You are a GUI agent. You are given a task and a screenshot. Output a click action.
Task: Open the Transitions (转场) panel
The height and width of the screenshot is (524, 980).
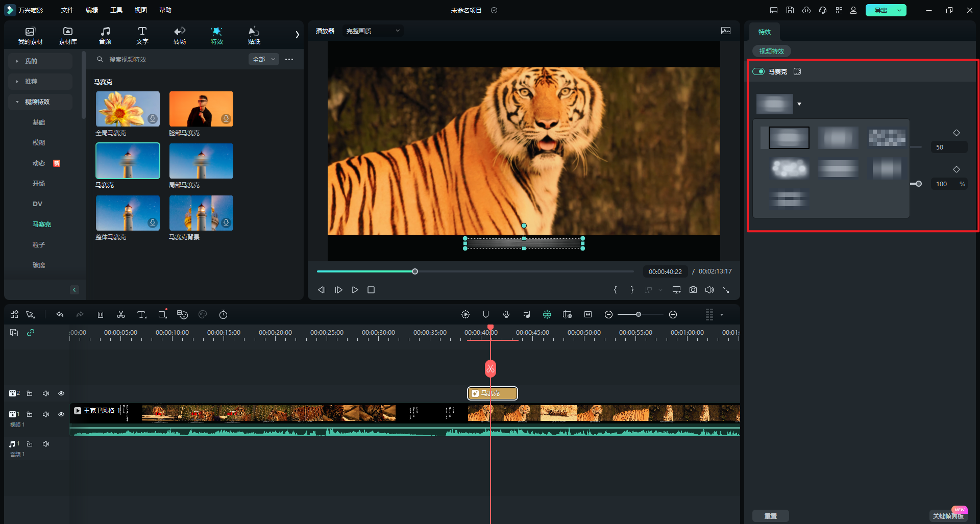[180, 35]
